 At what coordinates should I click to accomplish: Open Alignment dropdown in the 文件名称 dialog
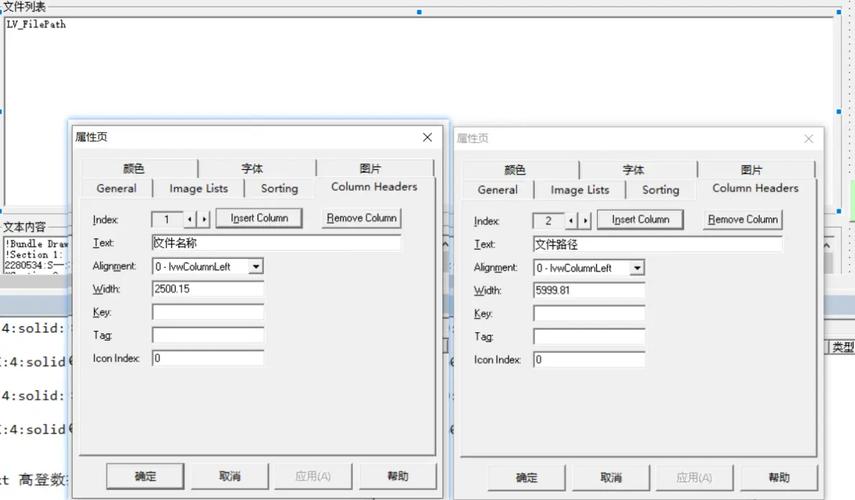[256, 267]
